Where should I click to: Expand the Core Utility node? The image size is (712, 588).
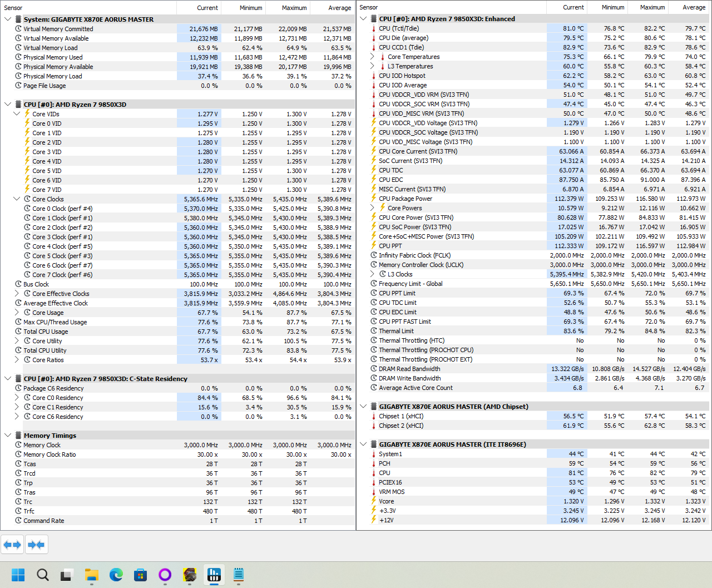(x=17, y=341)
